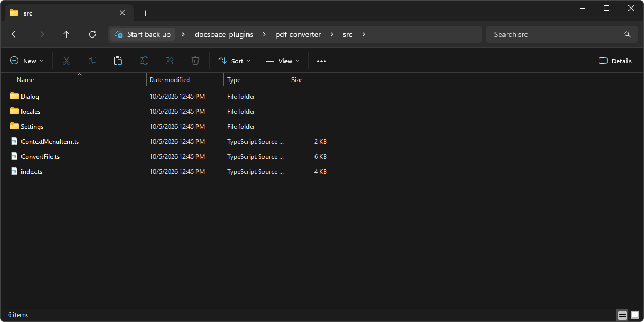Image resolution: width=644 pixels, height=322 pixels.
Task: Click the 2 KB size cell
Action: [x=320, y=142]
